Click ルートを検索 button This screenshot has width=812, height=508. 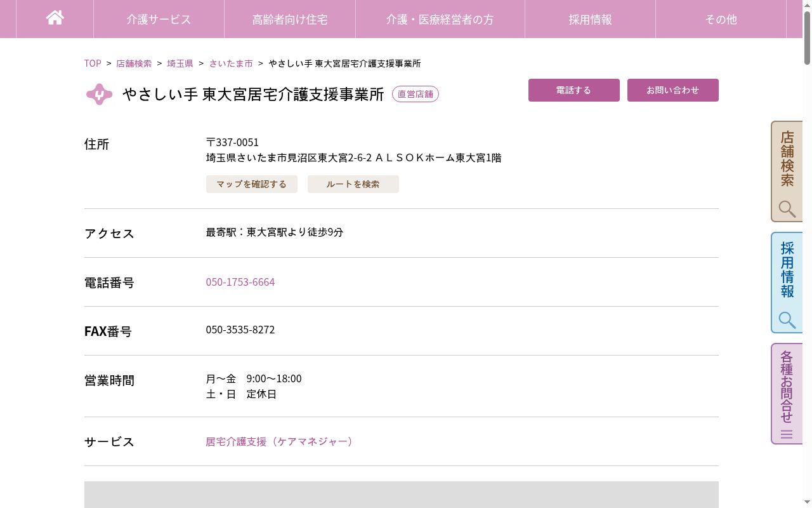[x=353, y=184]
